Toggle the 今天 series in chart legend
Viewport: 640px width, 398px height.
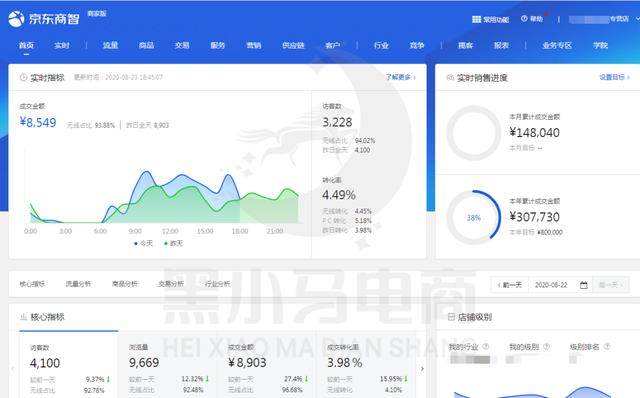[x=143, y=243]
